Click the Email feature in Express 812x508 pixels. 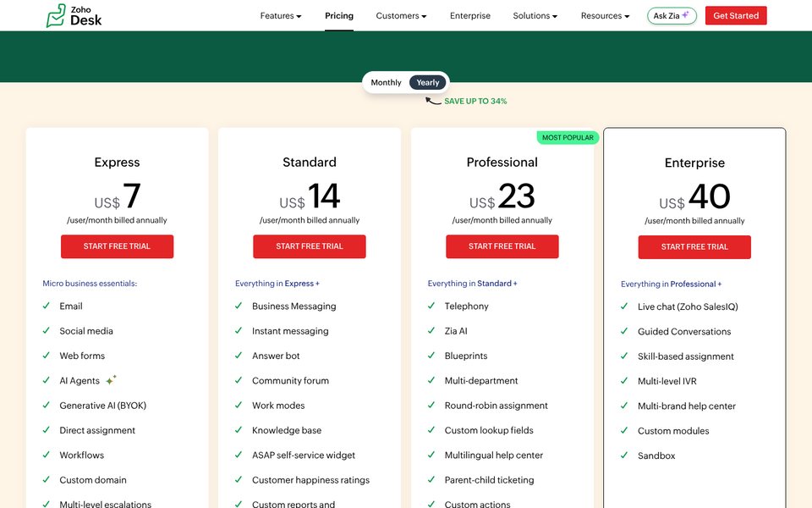[x=71, y=306]
